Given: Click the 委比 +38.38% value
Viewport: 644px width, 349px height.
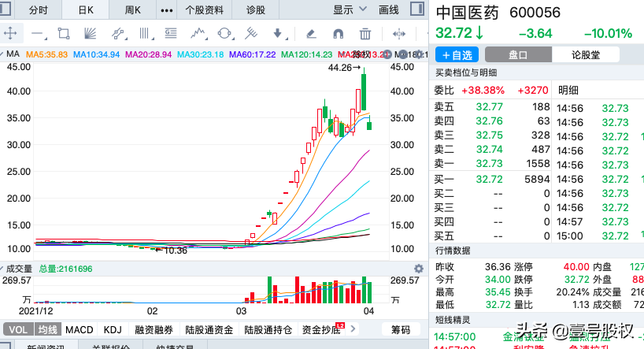Looking at the screenshot, I should click(x=483, y=91).
